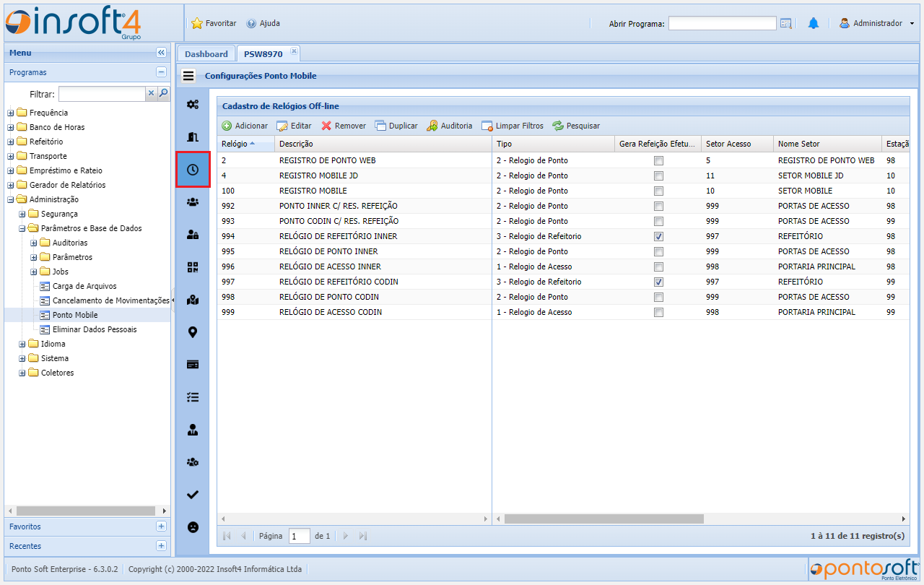Viewport: 924px width, 585px height.
Task: Select the checkmark icon in sidebar
Action: (x=193, y=495)
